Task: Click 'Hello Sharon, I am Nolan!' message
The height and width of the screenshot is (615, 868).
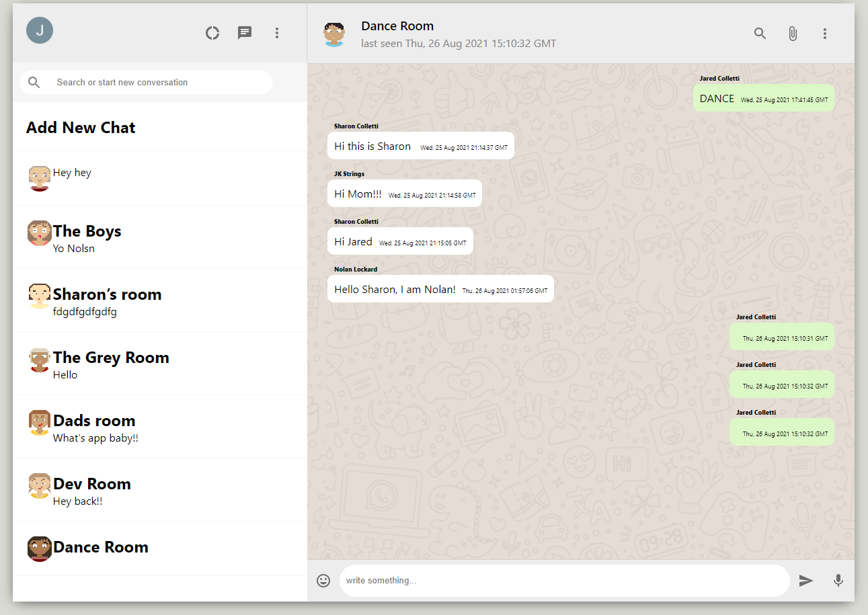Action: tap(440, 289)
